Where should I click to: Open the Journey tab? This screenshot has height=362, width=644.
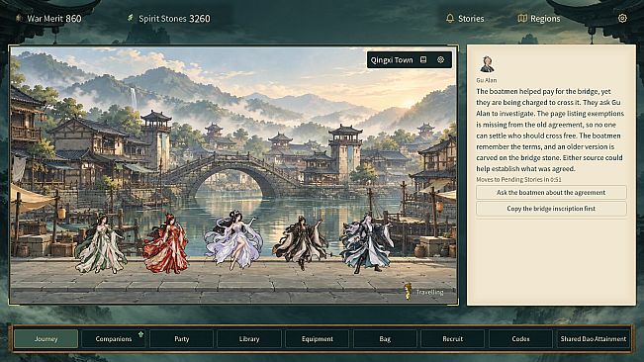coord(46,339)
